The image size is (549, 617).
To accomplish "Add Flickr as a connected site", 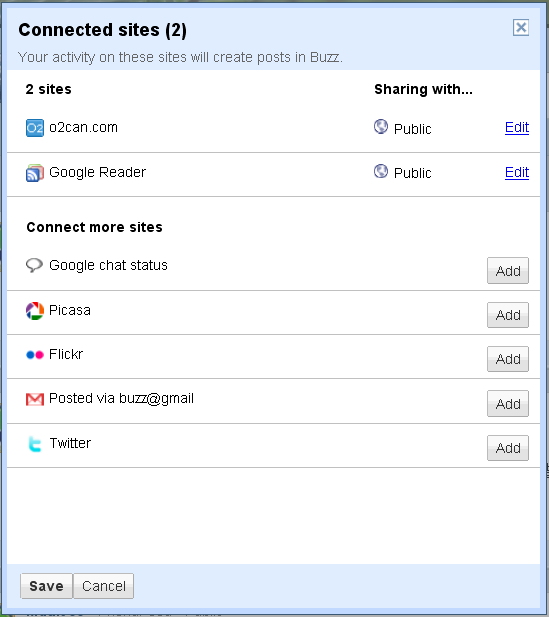I will tap(508, 359).
